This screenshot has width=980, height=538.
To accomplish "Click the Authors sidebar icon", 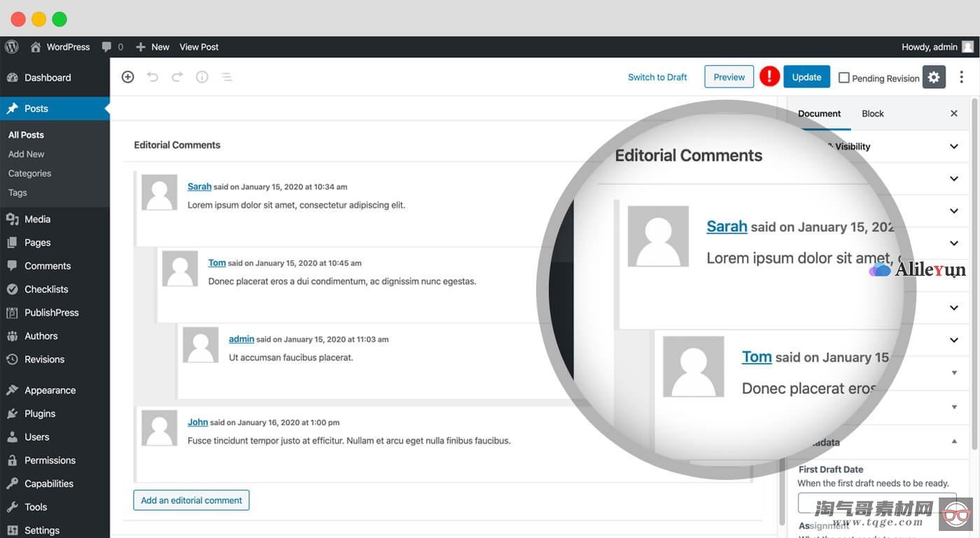I will coord(12,336).
